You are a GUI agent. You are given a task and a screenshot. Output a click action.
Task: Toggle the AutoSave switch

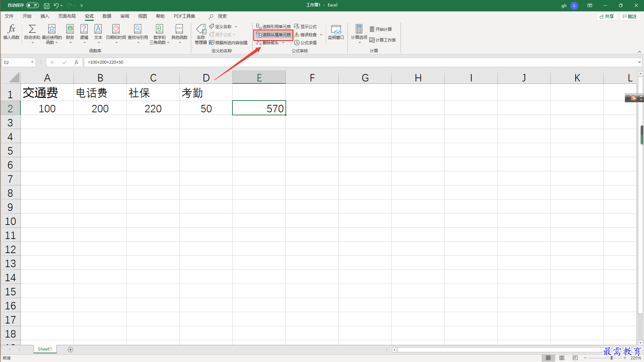click(33, 5)
